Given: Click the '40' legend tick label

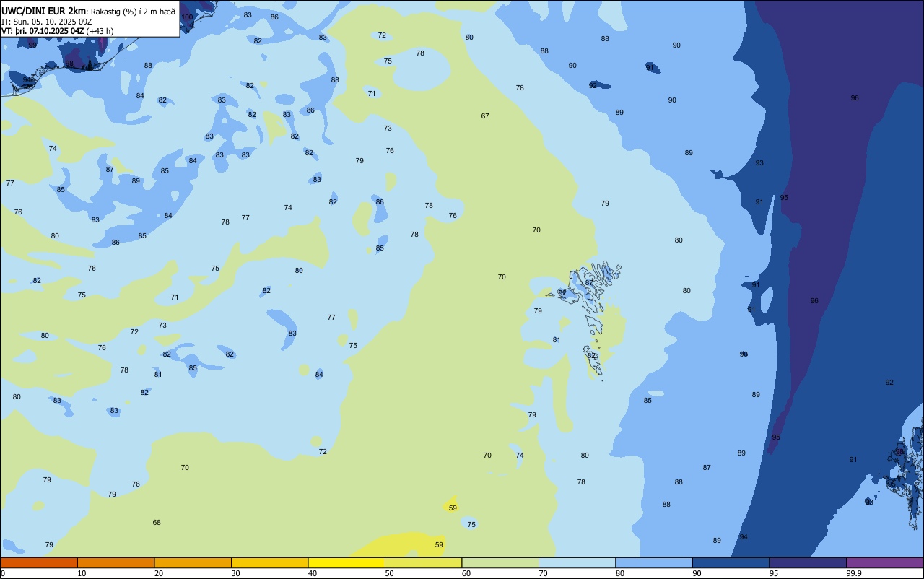Looking at the screenshot, I should coord(313,573).
